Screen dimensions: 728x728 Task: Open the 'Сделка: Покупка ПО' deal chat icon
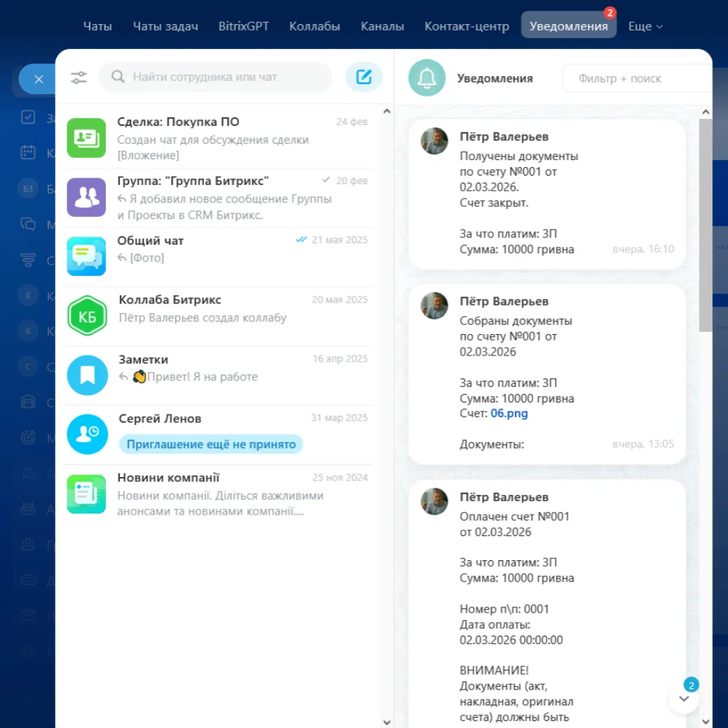coord(87,137)
